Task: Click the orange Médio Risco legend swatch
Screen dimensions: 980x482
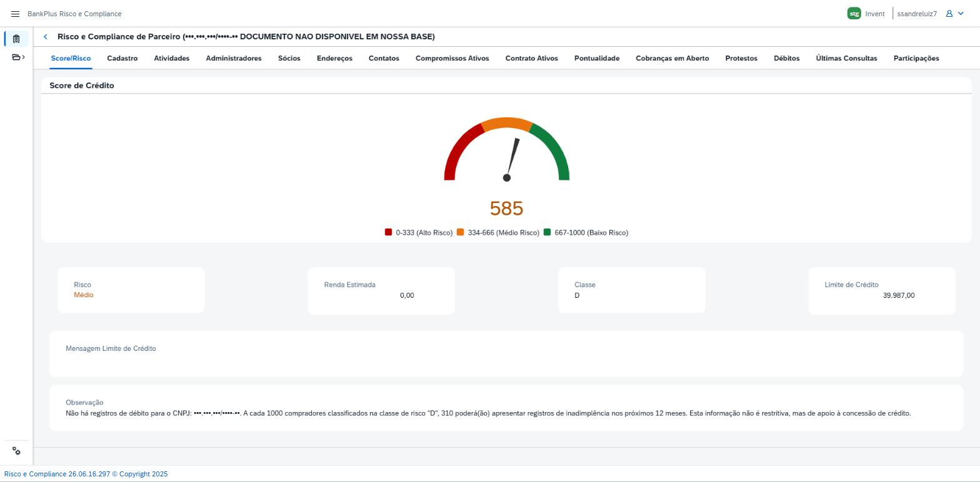Action: 461,232
